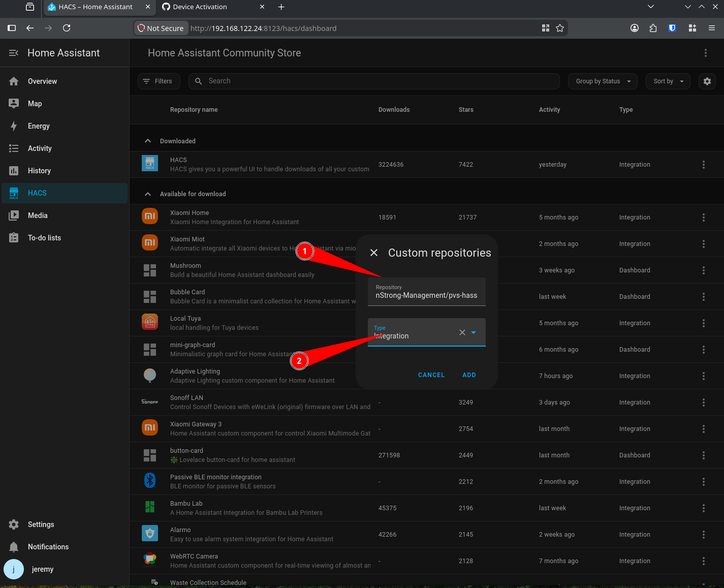Open options menu for Bambu Lab row
Image resolution: width=724 pixels, height=588 pixels.
[x=704, y=508]
